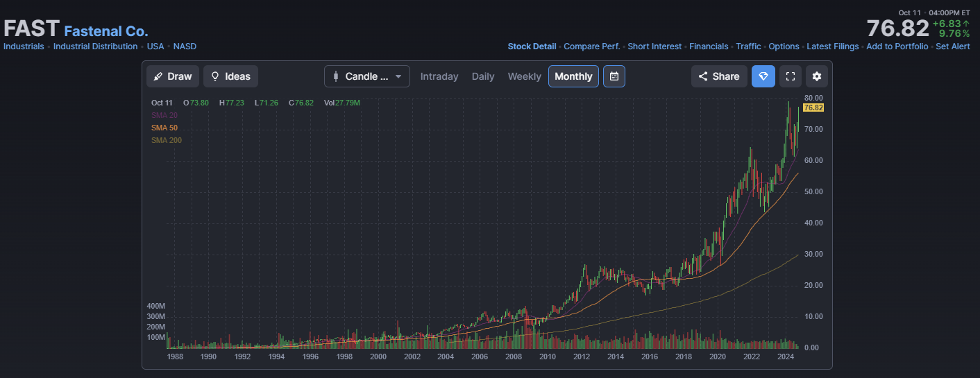Click the Fastenal Co. company name
Viewport: 980px width, 378px height.
106,31
